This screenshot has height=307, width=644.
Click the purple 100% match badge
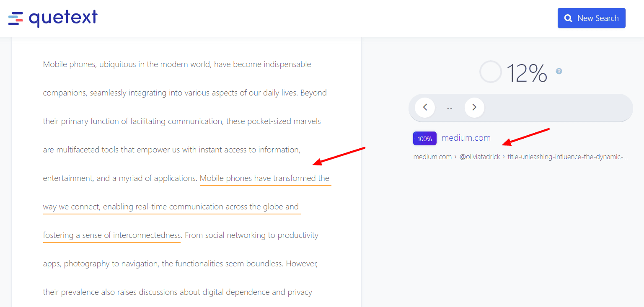[x=424, y=139]
